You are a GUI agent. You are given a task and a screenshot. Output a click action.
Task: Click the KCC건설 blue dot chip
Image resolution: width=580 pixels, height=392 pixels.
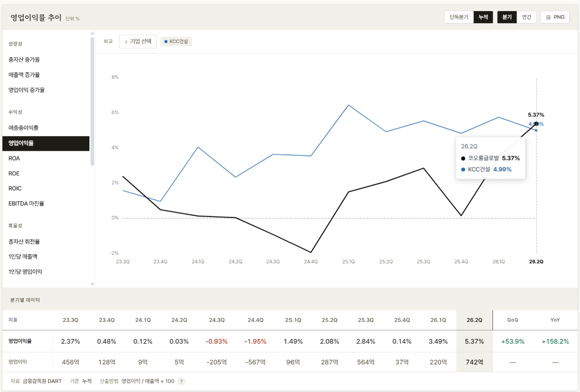point(176,42)
